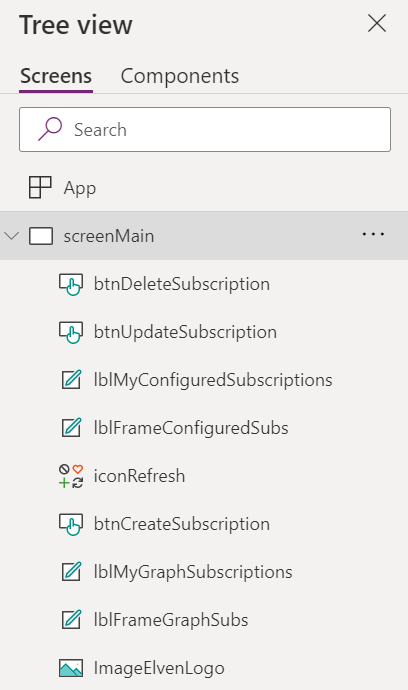Click into the Search field

205,130
